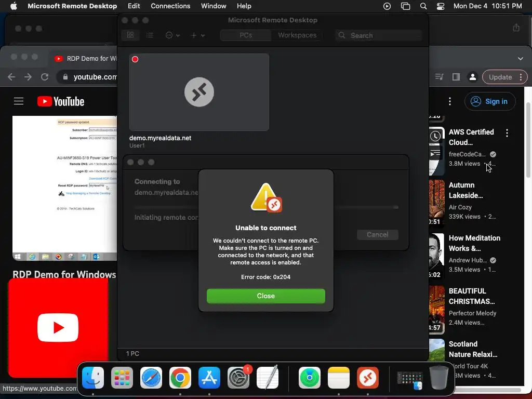The image size is (532, 399).
Task: Switch to the Workspaces tab
Action: tap(297, 35)
